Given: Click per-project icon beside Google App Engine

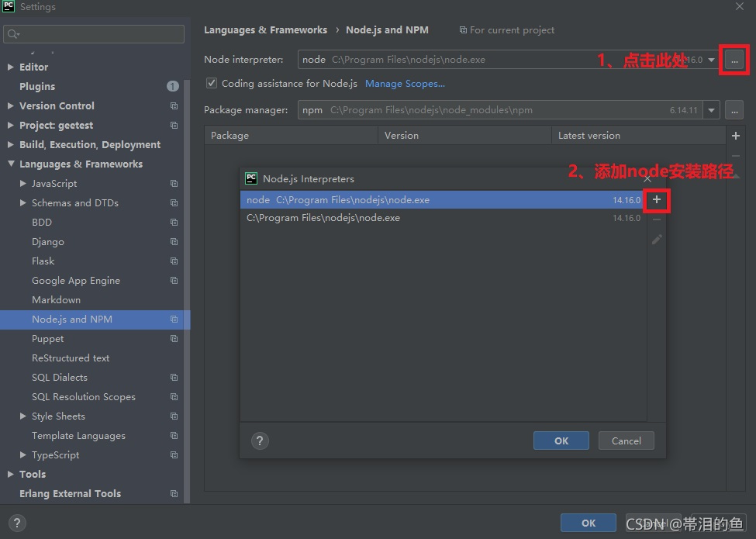Looking at the screenshot, I should [174, 281].
